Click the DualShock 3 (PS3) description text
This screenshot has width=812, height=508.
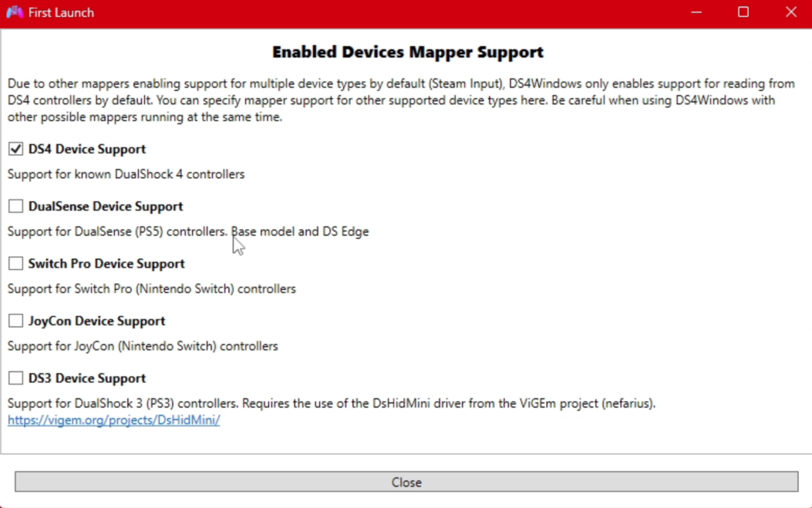tap(332, 403)
